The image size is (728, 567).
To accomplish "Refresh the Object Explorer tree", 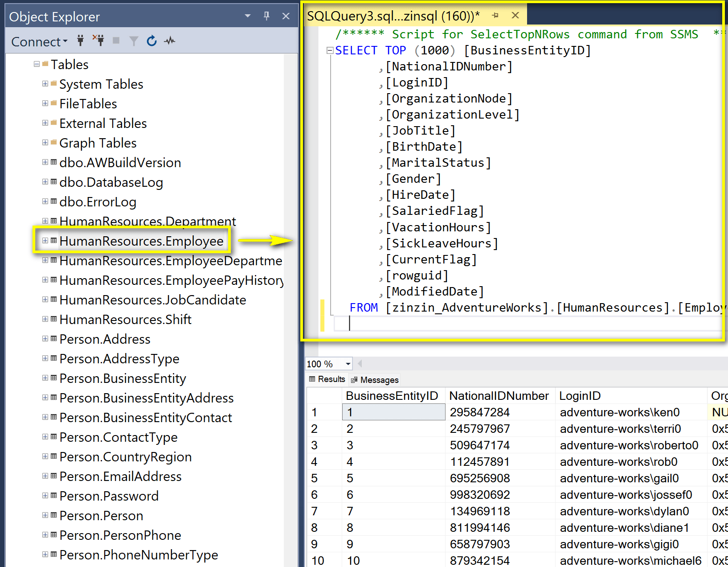I will (x=151, y=41).
